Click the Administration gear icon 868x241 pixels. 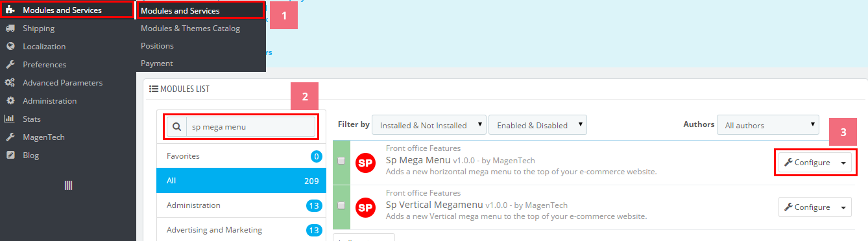pyautogui.click(x=10, y=101)
